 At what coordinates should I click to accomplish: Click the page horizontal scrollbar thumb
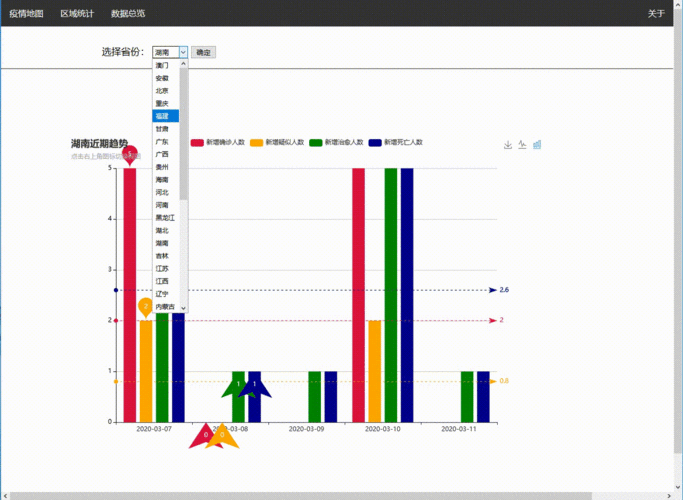point(301,496)
